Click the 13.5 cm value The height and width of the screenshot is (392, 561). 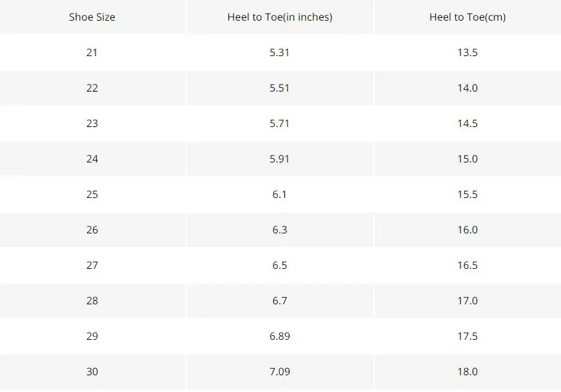467,53
